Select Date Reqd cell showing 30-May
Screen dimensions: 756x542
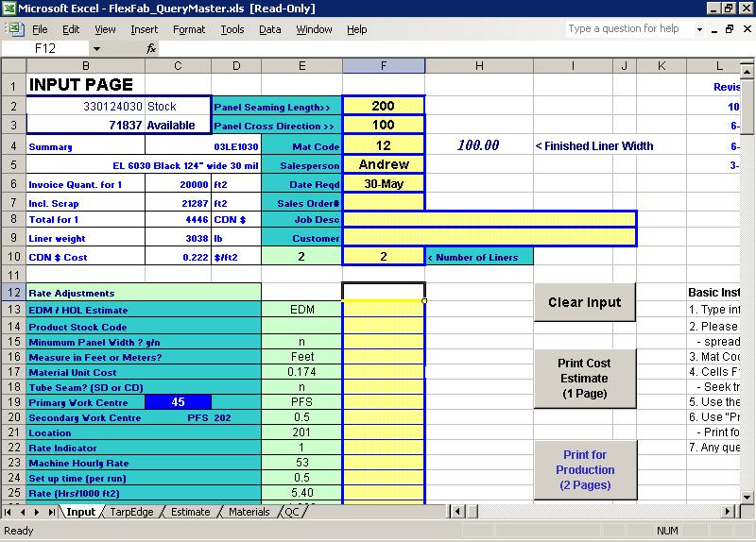click(x=384, y=183)
